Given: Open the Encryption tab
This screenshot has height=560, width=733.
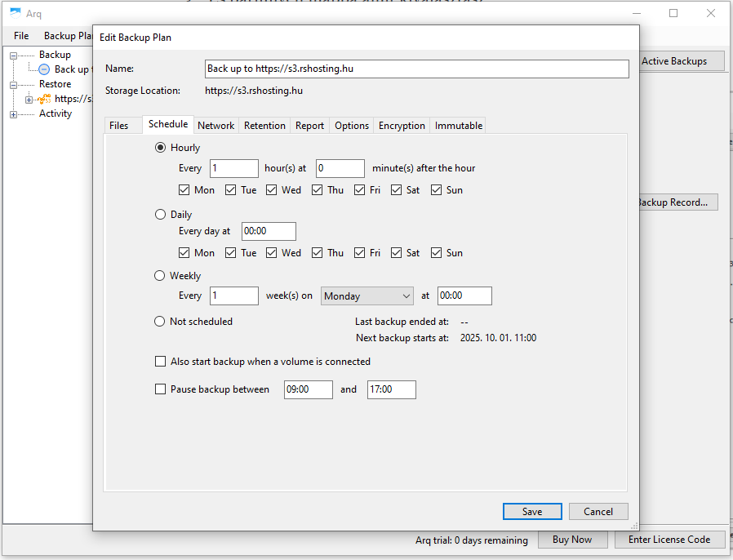Looking at the screenshot, I should [402, 126].
